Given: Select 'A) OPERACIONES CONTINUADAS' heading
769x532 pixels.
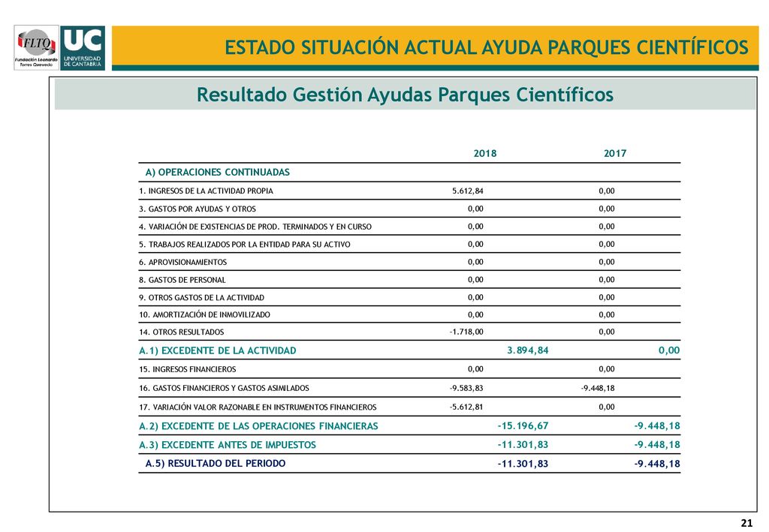Looking at the screenshot, I should [217, 172].
